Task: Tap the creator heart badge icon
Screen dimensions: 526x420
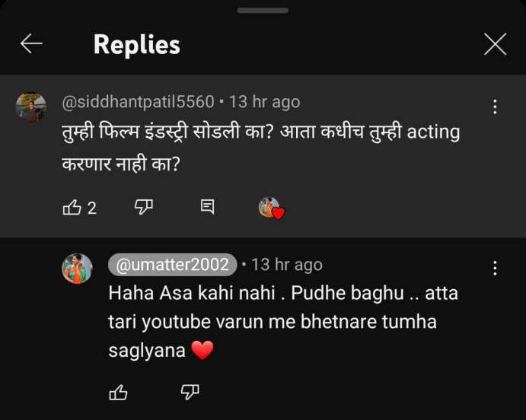Action: pyautogui.click(x=271, y=208)
